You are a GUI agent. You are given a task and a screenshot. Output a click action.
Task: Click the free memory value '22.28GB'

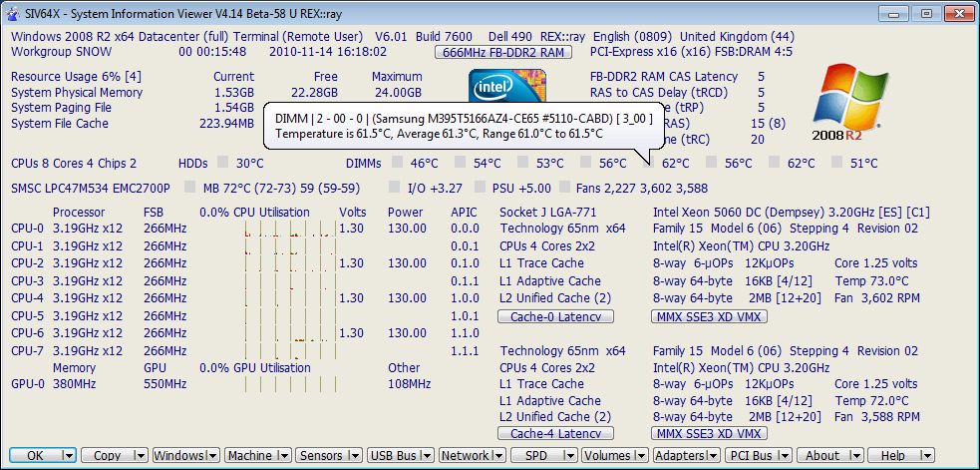tap(314, 93)
